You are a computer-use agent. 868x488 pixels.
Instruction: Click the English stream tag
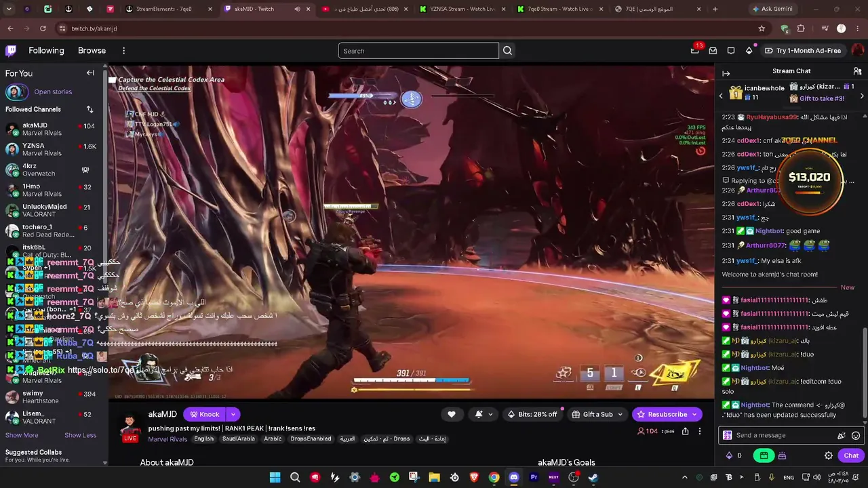(203, 439)
